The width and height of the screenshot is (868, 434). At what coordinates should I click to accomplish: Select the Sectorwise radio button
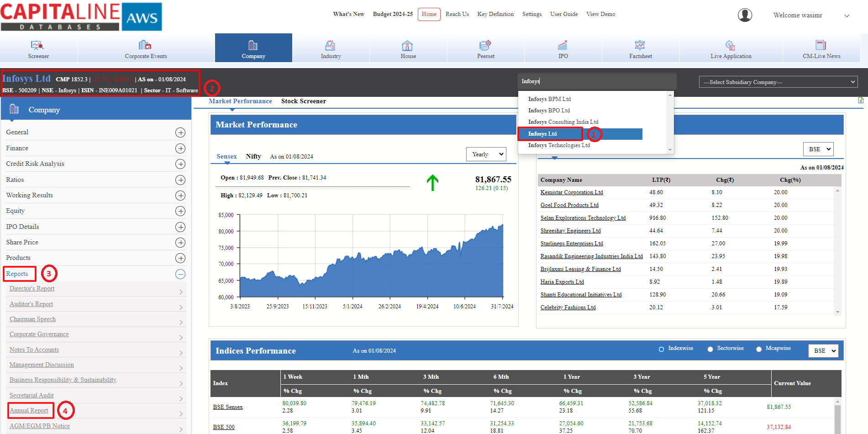coord(710,349)
